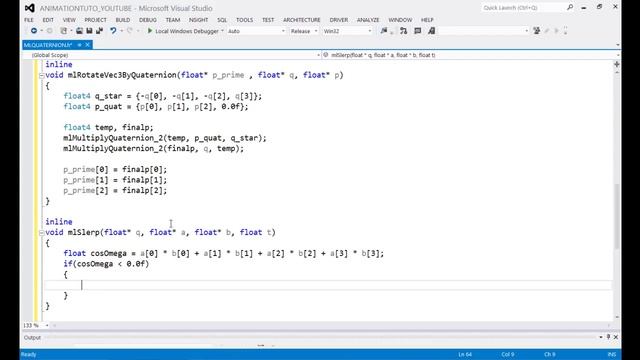
Task: Open the ARCHITECTURE menu
Action: tap(302, 20)
